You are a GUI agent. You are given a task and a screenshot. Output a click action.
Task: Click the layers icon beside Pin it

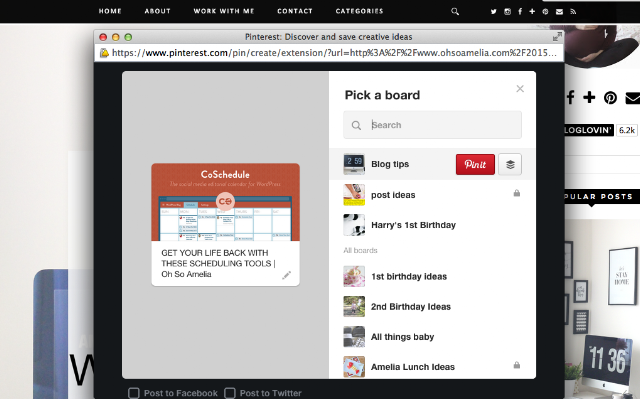(510, 164)
